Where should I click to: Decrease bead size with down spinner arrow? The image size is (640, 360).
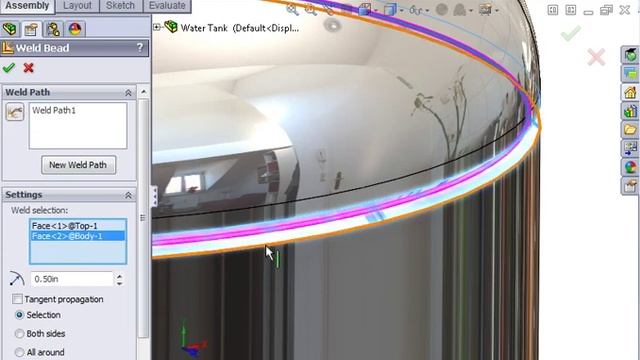tap(119, 283)
